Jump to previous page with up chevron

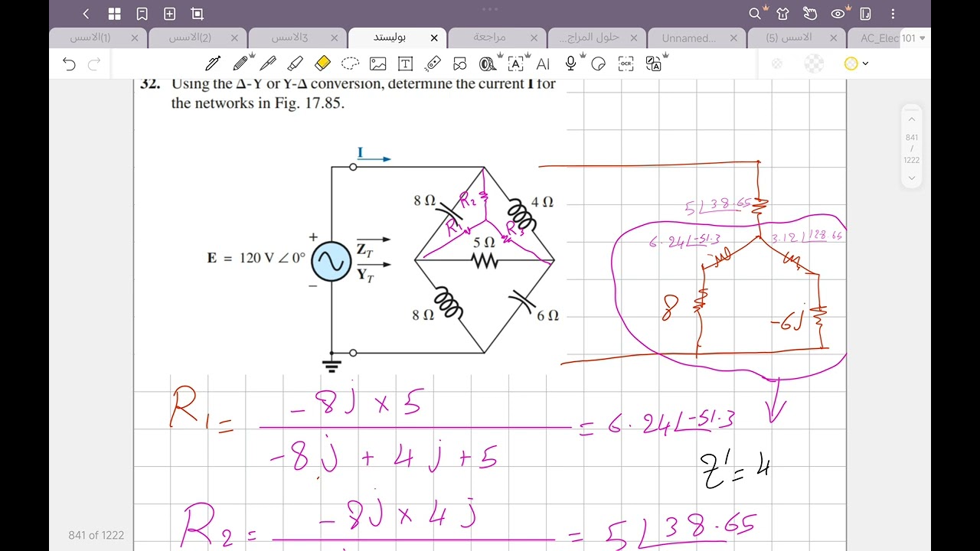tap(912, 119)
